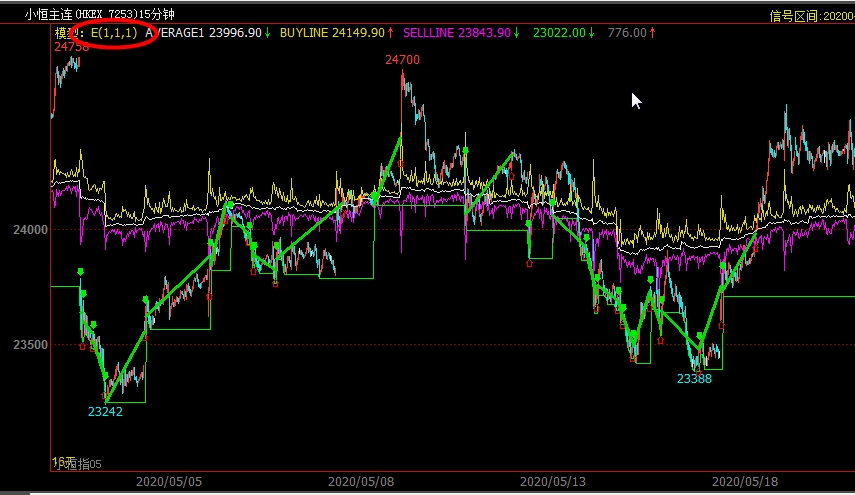Viewport: 855px width, 495px height.
Task: Click the 23388 low price label
Action: pos(694,379)
